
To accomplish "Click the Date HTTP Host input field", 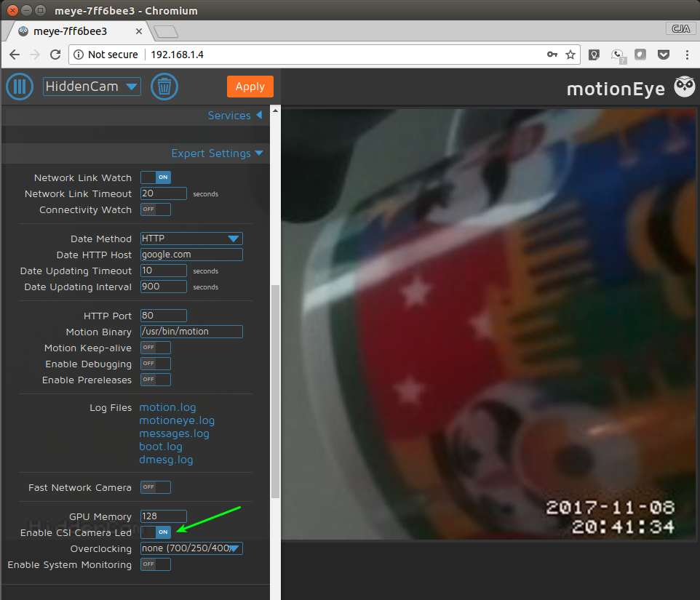I will [191, 254].
